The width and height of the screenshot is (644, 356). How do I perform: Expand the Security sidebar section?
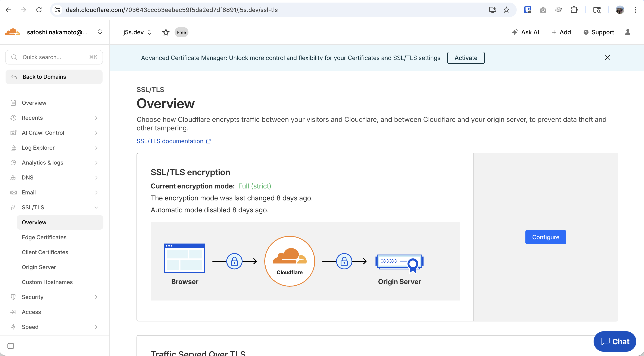[96, 297]
